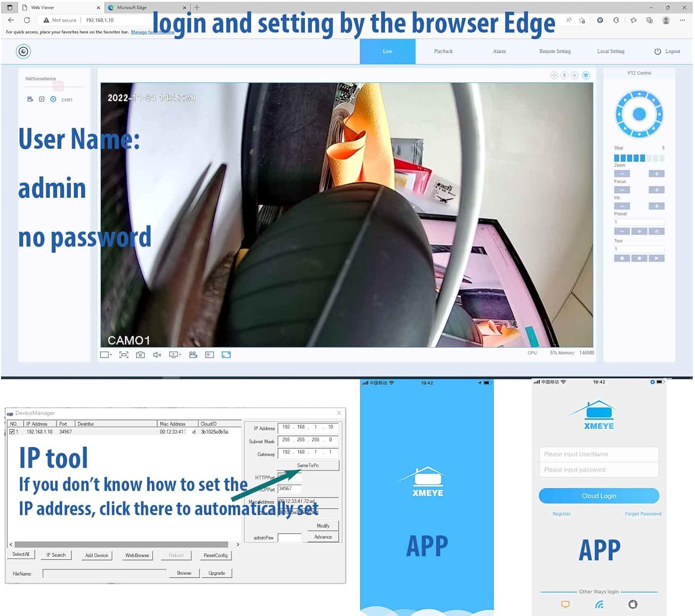Click the PTZ right arrow
The height and width of the screenshot is (616, 695).
[659, 114]
